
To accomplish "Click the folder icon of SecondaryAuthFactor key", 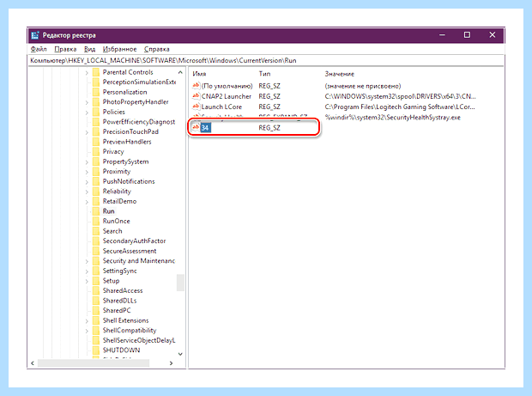I will (96, 241).
